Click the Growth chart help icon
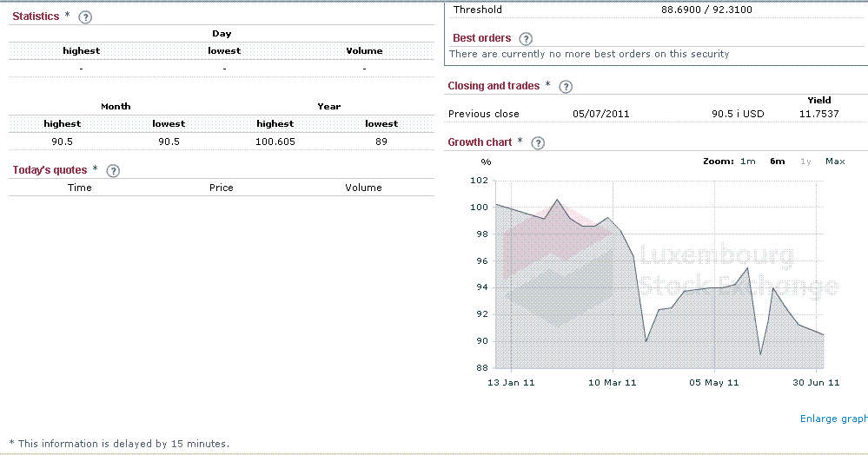 [538, 143]
